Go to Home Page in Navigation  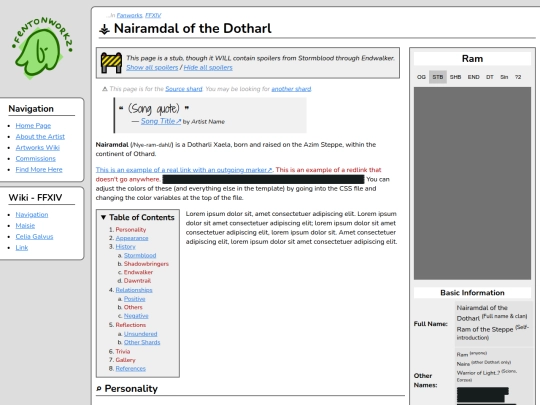(33, 126)
